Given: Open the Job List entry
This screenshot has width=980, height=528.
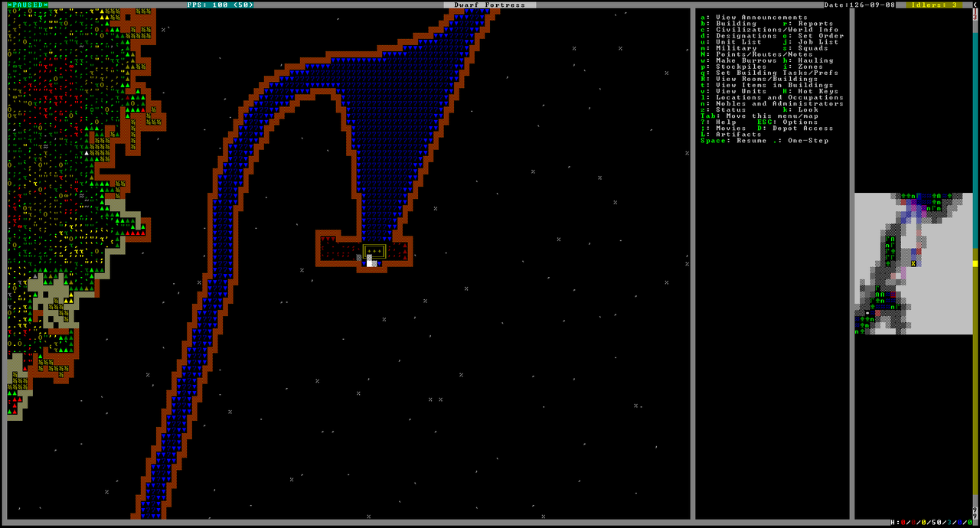Looking at the screenshot, I should click(x=811, y=42).
